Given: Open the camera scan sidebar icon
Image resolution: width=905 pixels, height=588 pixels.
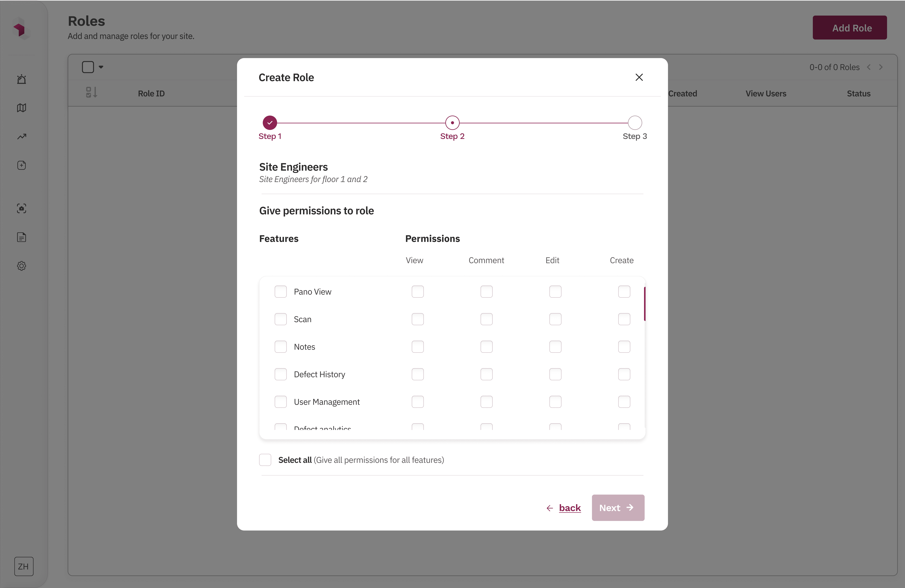Looking at the screenshot, I should tap(22, 208).
